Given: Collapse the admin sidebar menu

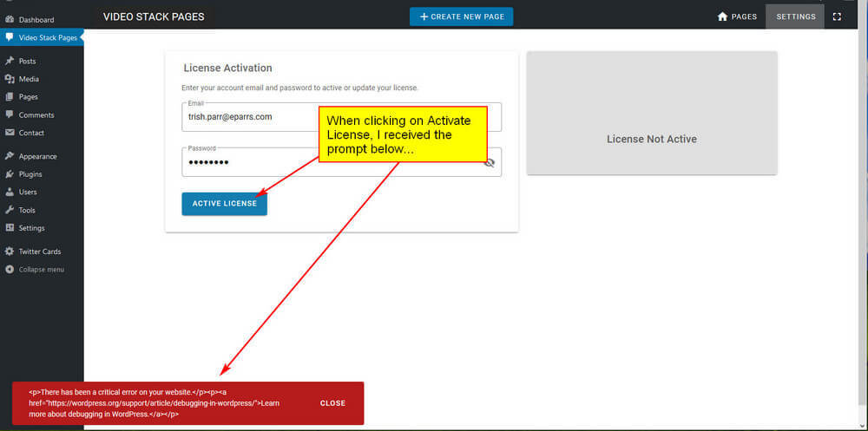Looking at the screenshot, I should coord(42,270).
